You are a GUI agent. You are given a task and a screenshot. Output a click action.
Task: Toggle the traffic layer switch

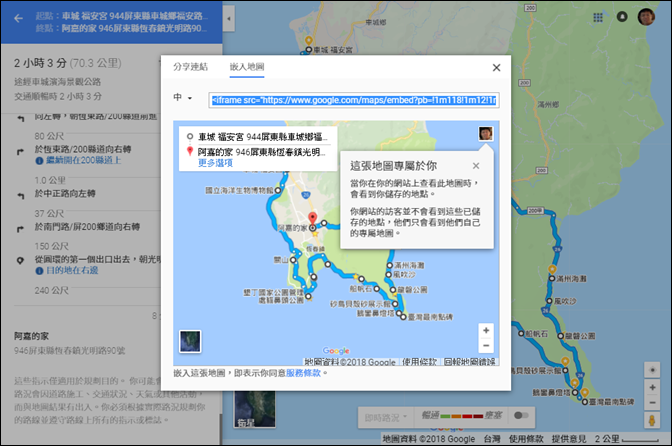(x=521, y=415)
